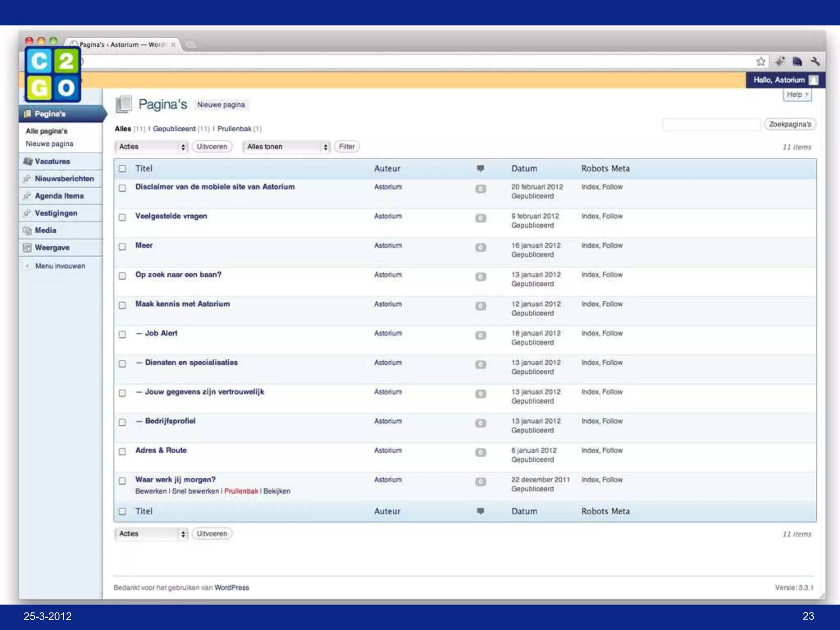Viewport: 840px width, 630px height.
Task: Expand the Help dropdown tab
Action: (x=797, y=95)
